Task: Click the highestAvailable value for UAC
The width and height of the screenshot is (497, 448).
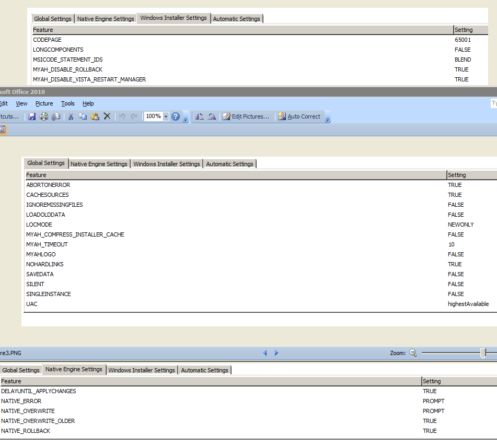Action: 468,304
